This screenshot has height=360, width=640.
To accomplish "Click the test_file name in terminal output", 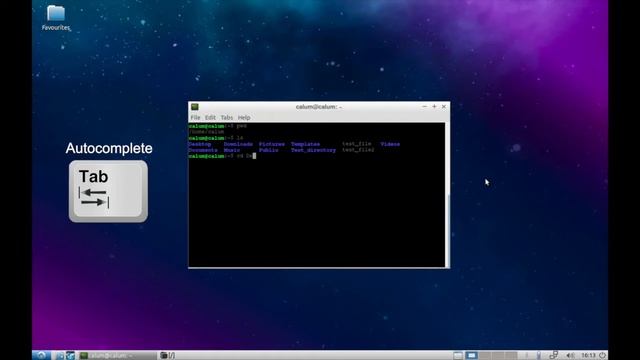I will tap(357, 144).
